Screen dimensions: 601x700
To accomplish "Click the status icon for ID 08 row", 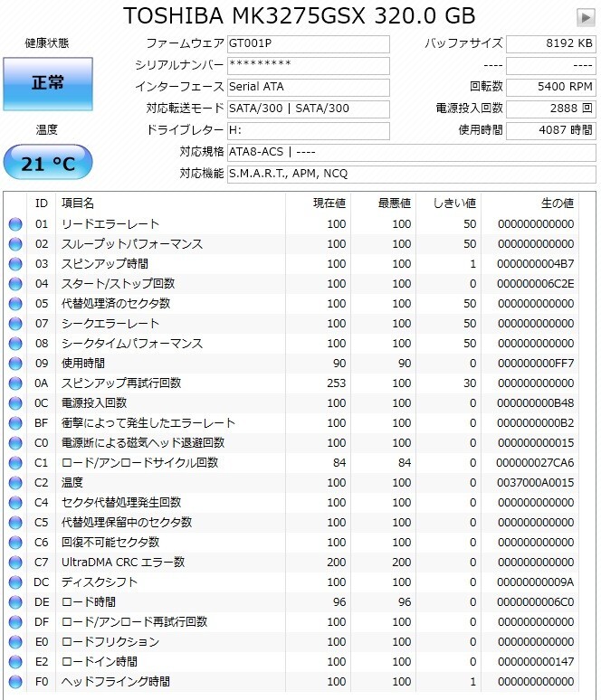I will coord(15,344).
